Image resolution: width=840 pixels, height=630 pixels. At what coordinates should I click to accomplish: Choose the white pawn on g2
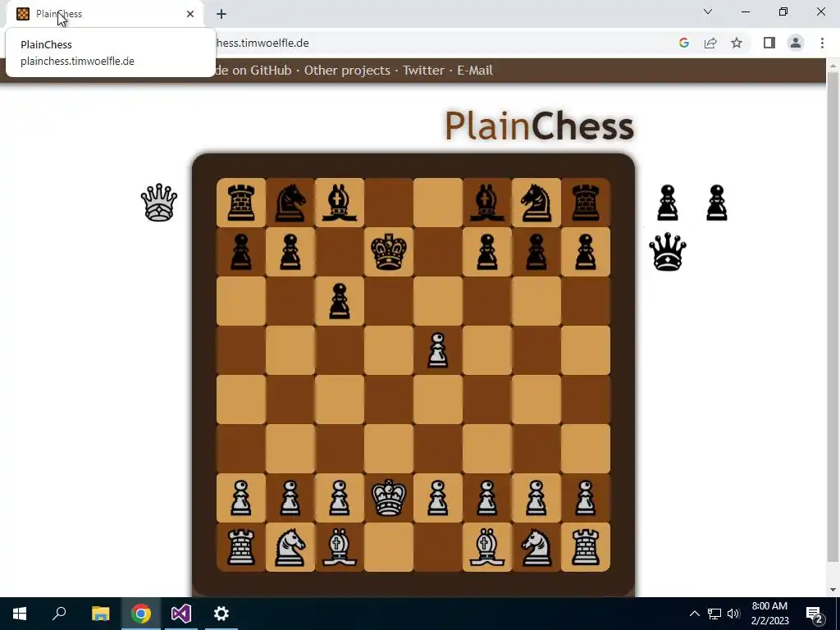536,498
